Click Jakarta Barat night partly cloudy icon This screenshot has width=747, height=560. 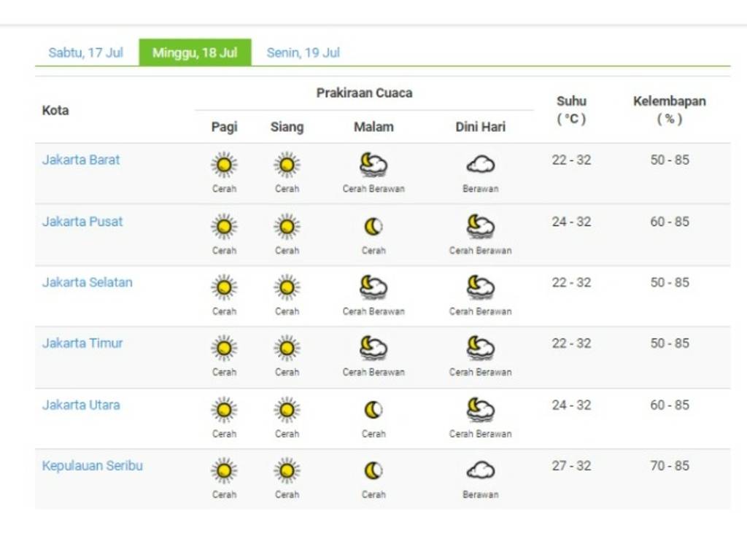tap(373, 166)
